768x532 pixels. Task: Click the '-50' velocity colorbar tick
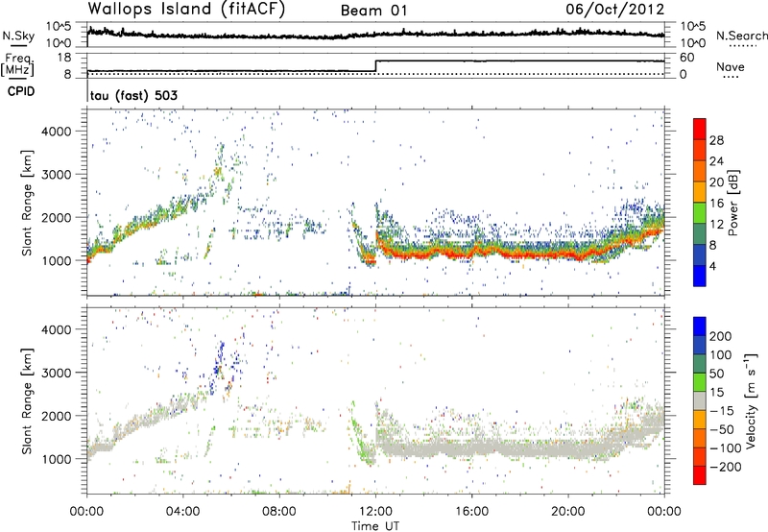coord(723,429)
